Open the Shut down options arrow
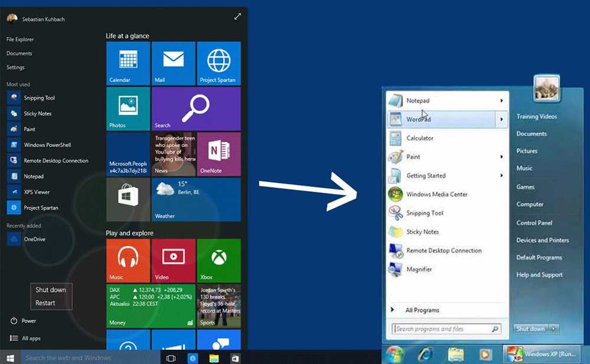Screen dimensions: 590x364 555,329
